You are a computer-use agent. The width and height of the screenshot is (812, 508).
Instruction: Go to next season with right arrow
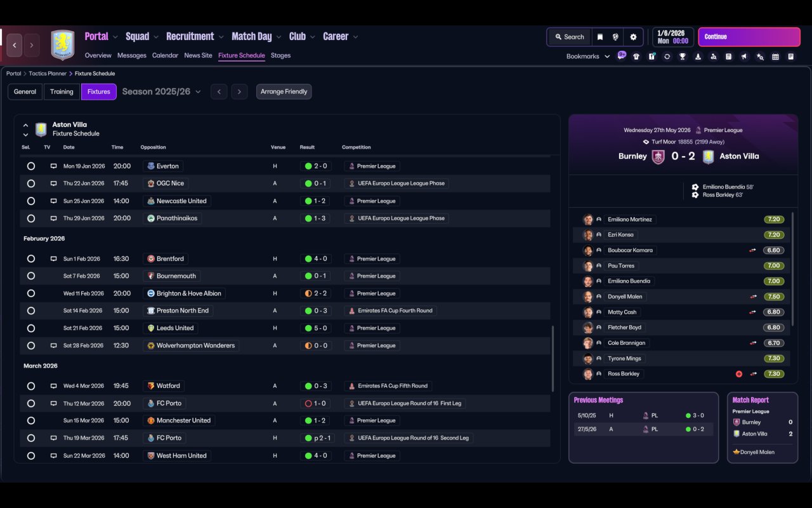pos(239,92)
